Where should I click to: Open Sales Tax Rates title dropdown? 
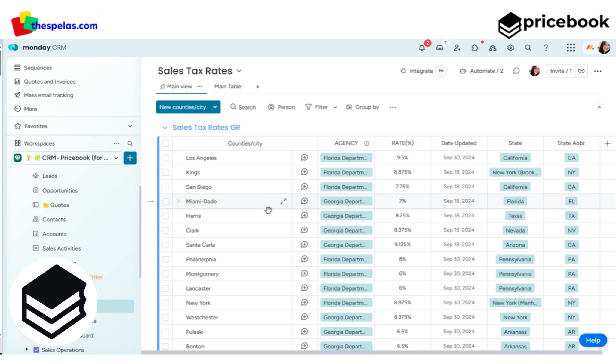coord(239,71)
